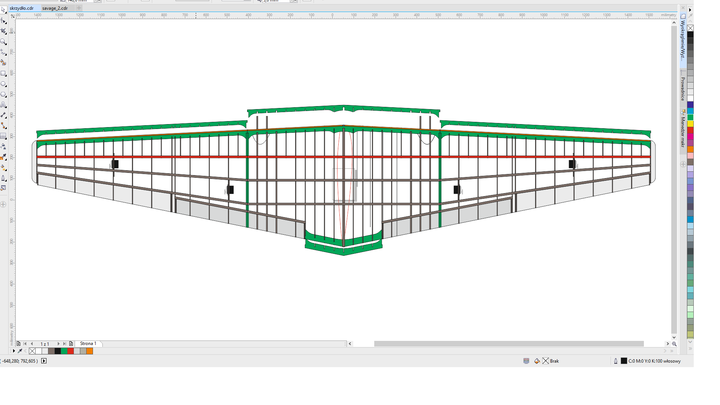
Task: Select the Zoom magnifier tool
Action: click(4, 42)
